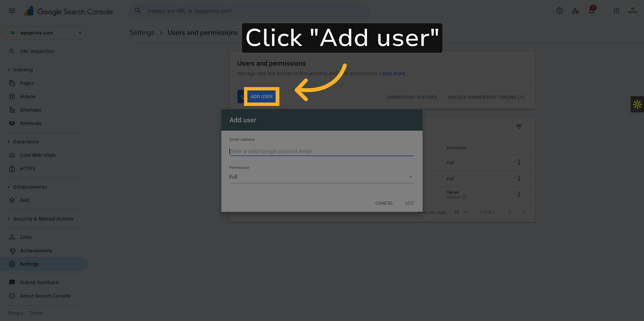Viewport: 644px width, 321px height.
Task: Open three-dot menu for Owner row
Action: [519, 194]
